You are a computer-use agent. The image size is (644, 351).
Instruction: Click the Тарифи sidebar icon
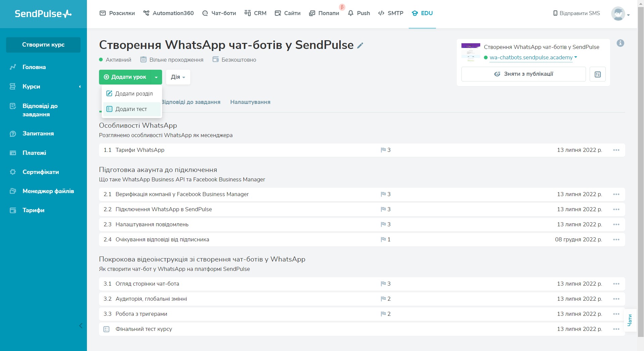tap(13, 210)
